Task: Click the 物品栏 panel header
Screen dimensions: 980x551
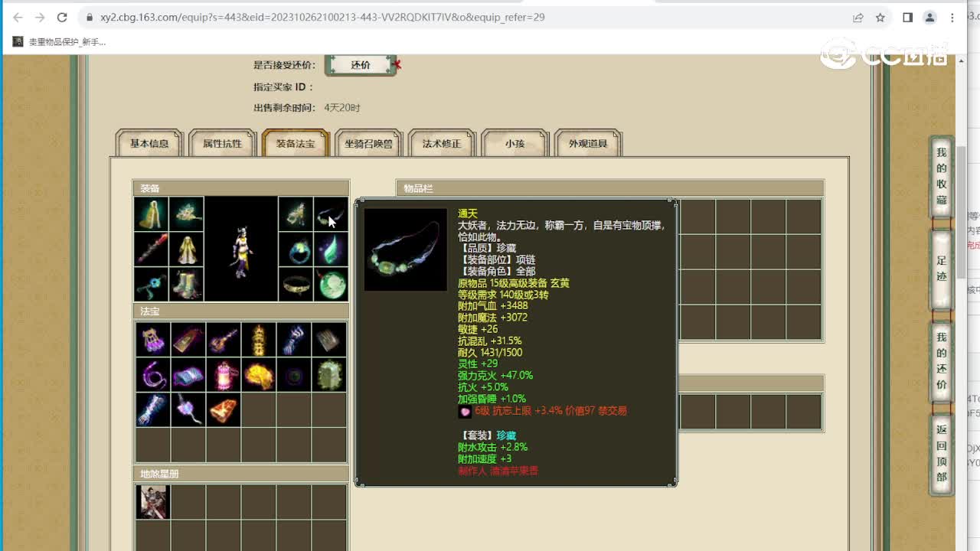Action: coord(610,188)
